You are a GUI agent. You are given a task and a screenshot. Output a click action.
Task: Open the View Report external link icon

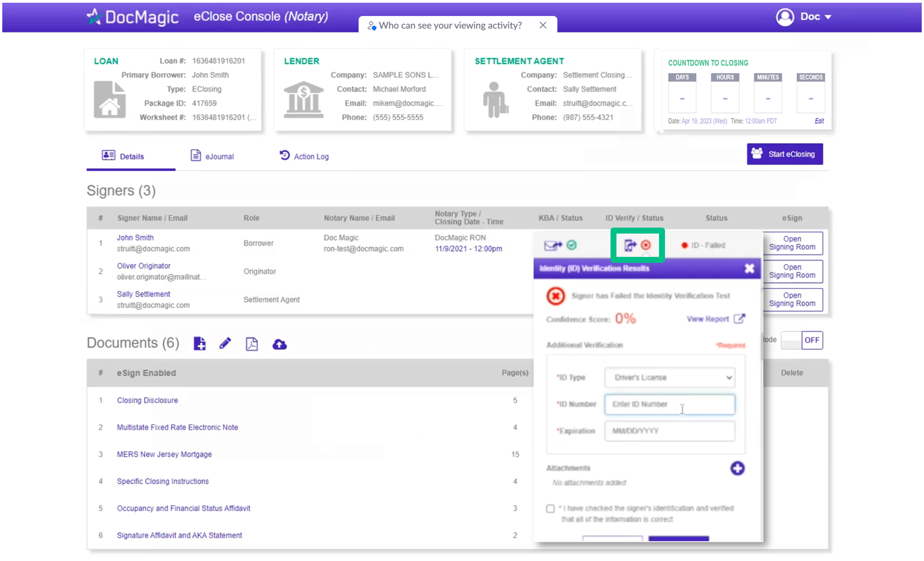[740, 319]
